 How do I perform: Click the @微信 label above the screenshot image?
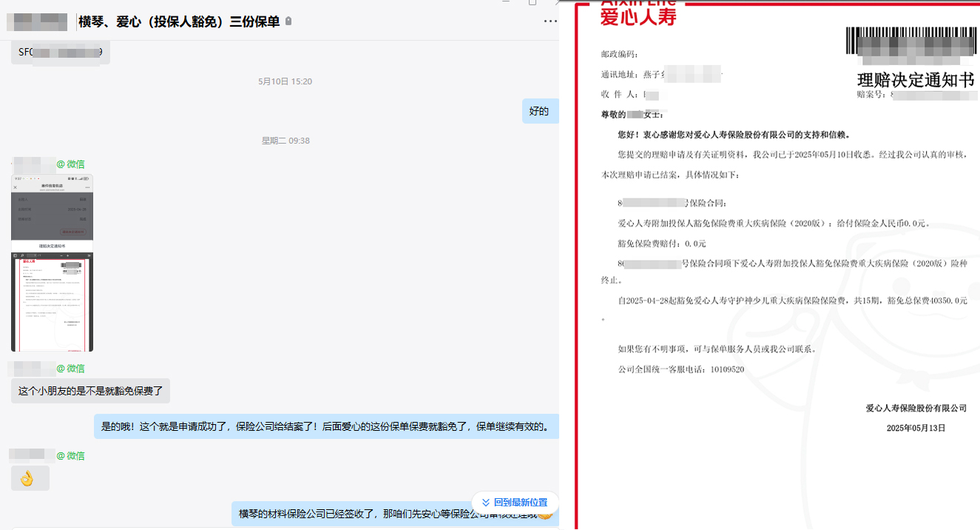[x=71, y=164]
